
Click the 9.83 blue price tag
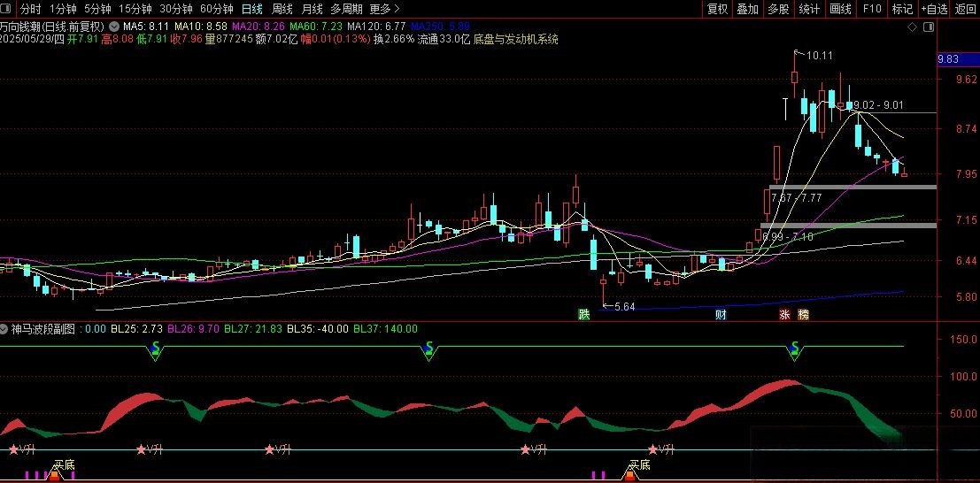coord(948,59)
